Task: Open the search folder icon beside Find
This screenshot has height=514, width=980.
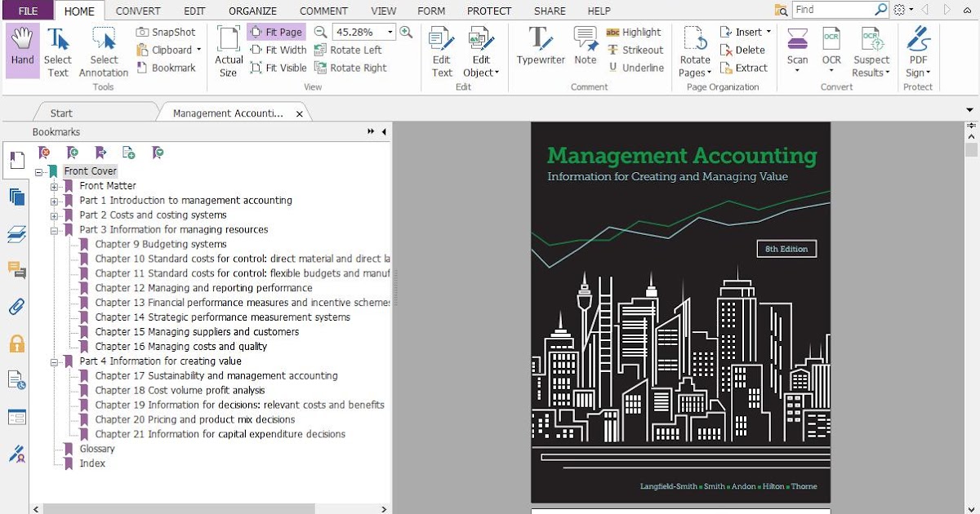Action: [782, 10]
